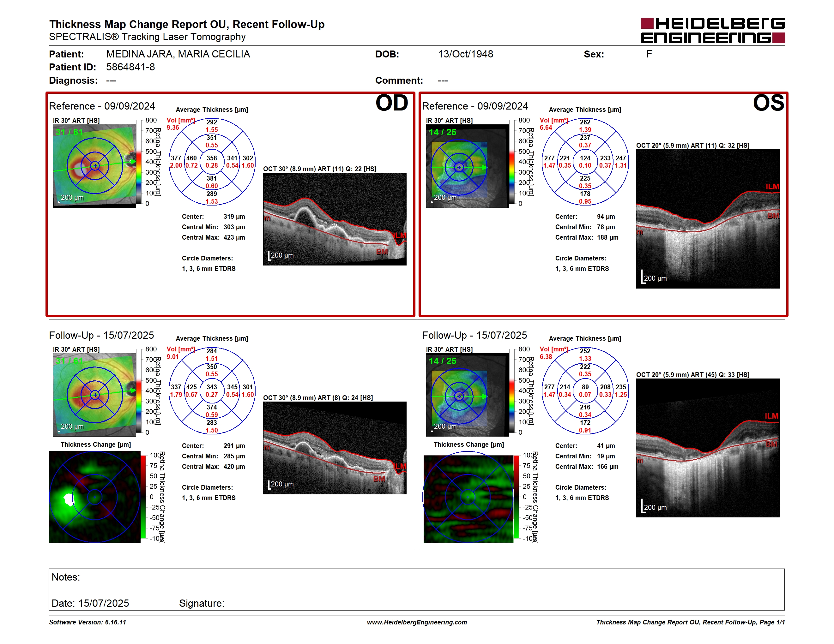Click the patient name MEDINA JARA, MARIA CECILIA

(178, 54)
